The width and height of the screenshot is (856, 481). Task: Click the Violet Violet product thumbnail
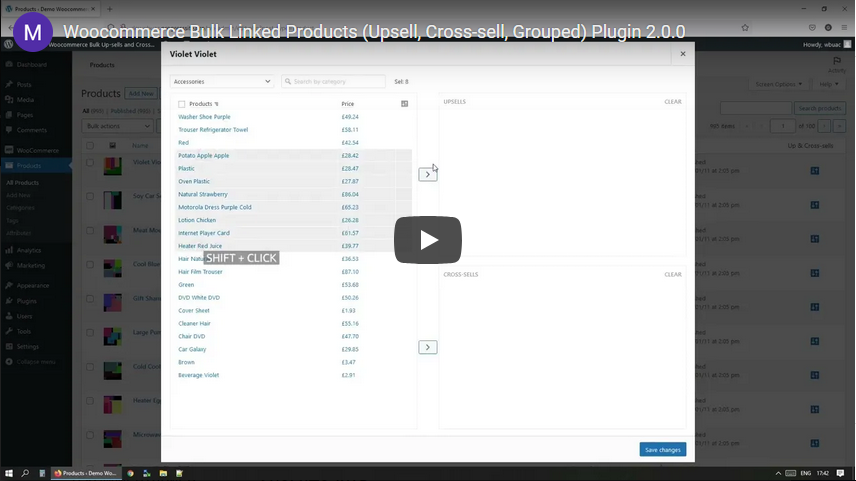click(113, 167)
